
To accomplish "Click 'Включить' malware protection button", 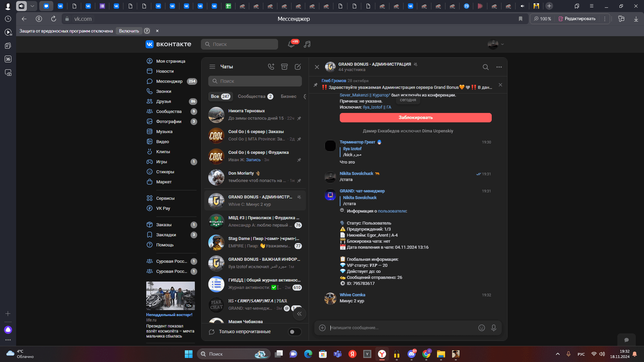I will coord(129,31).
